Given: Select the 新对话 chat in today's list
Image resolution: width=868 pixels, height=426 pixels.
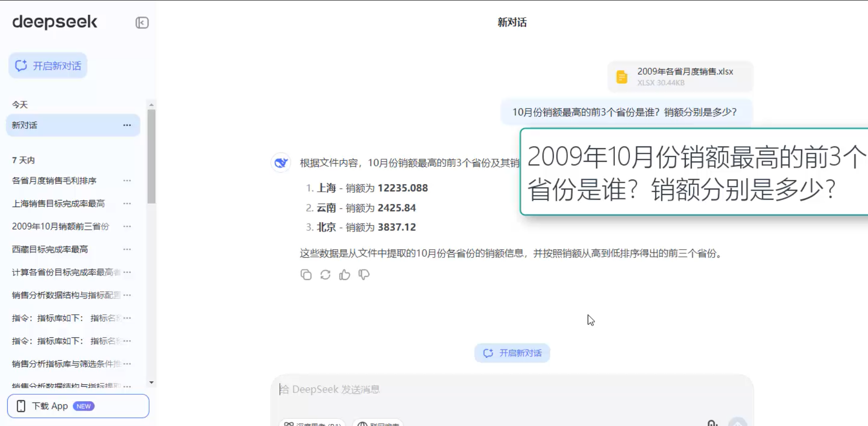Looking at the screenshot, I should click(73, 125).
